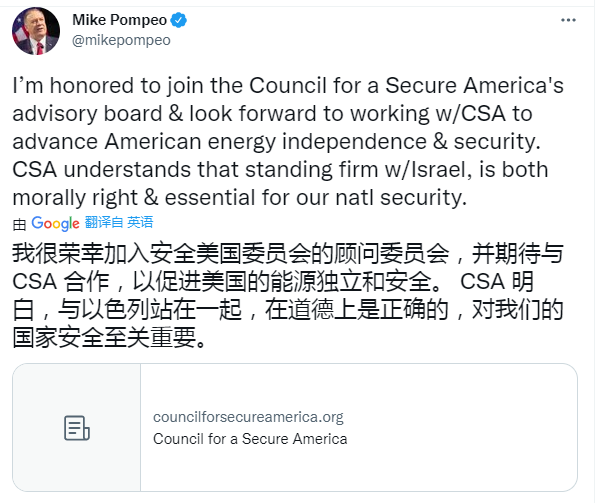This screenshot has width=599, height=503.
Task: Click the document icon in link card
Action: [x=77, y=428]
